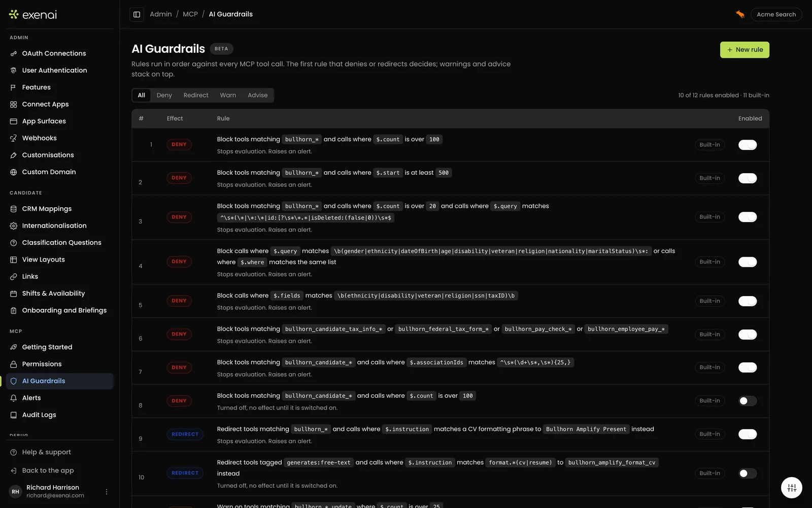Open the Acme Search workspace button

pyautogui.click(x=776, y=14)
